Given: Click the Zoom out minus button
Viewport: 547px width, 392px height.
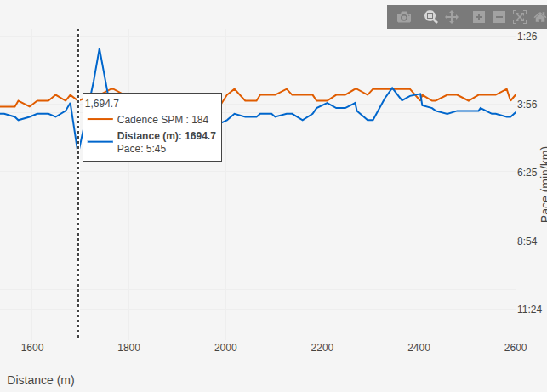Looking at the screenshot, I should click(499, 17).
